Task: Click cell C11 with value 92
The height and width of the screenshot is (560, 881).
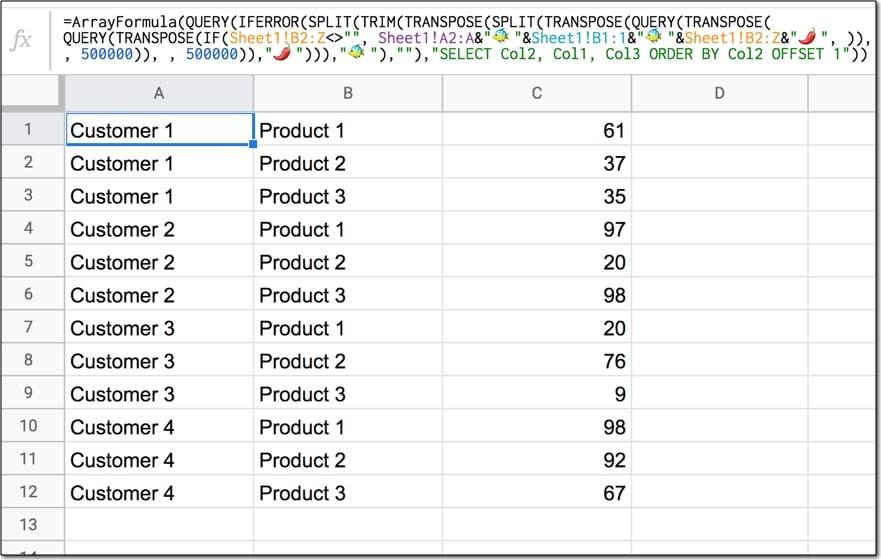Action: pos(537,459)
